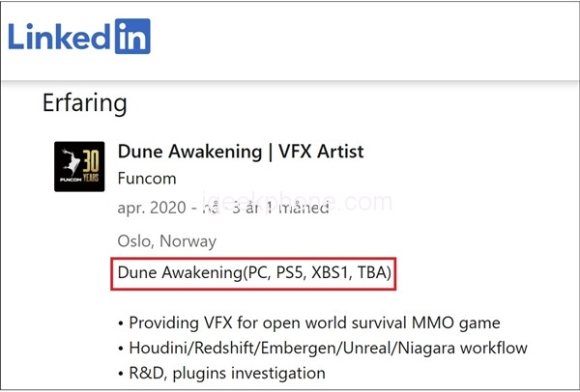The image size is (580, 392).
Task: Select the 'Providing VFX for open world' bullet
Action: 309,322
